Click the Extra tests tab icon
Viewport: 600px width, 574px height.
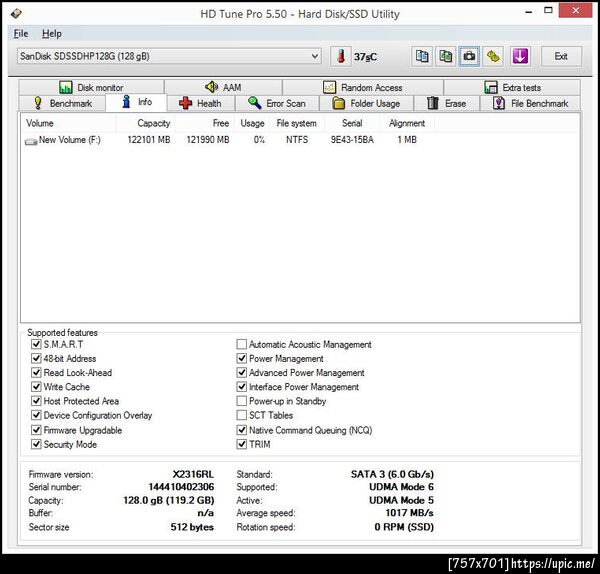491,88
